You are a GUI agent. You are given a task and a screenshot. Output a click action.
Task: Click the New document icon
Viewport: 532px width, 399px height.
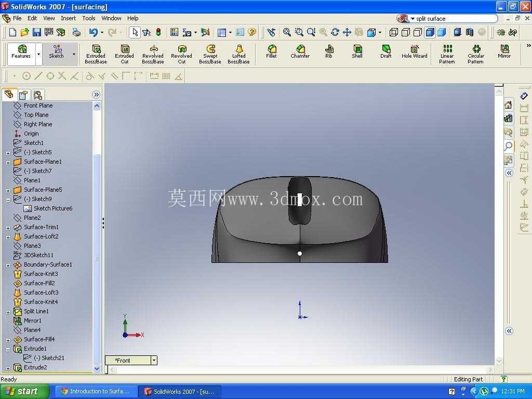[x=12, y=32]
